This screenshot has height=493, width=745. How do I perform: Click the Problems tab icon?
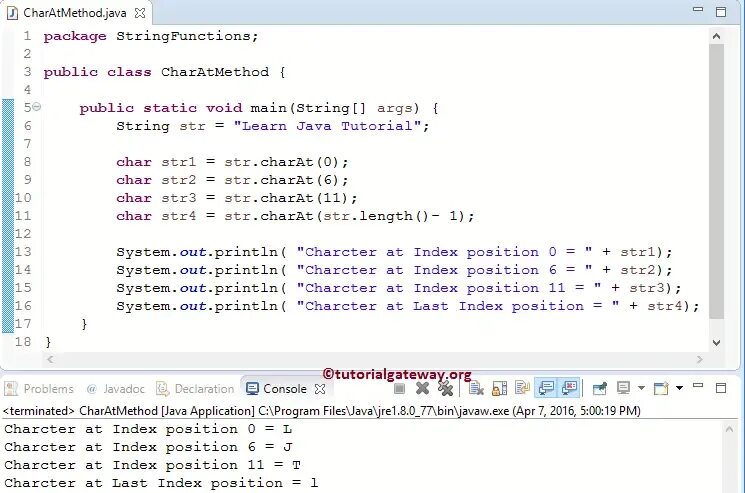click(11, 389)
